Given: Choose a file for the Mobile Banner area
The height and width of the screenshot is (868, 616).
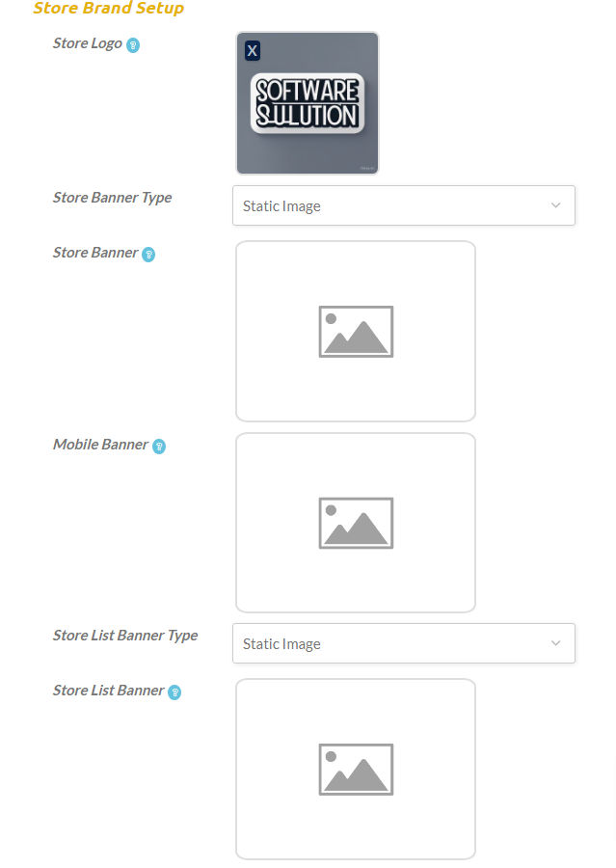Looking at the screenshot, I should pos(356,523).
